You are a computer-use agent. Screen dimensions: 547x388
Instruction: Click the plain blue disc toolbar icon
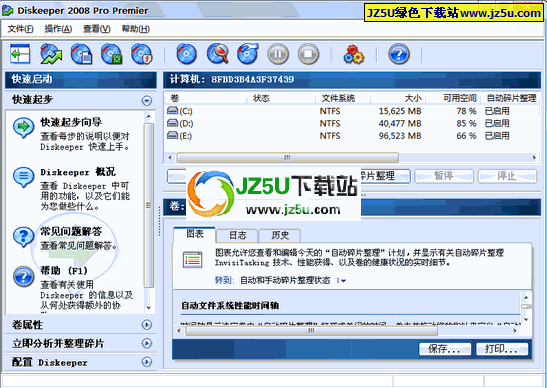[x=186, y=54]
